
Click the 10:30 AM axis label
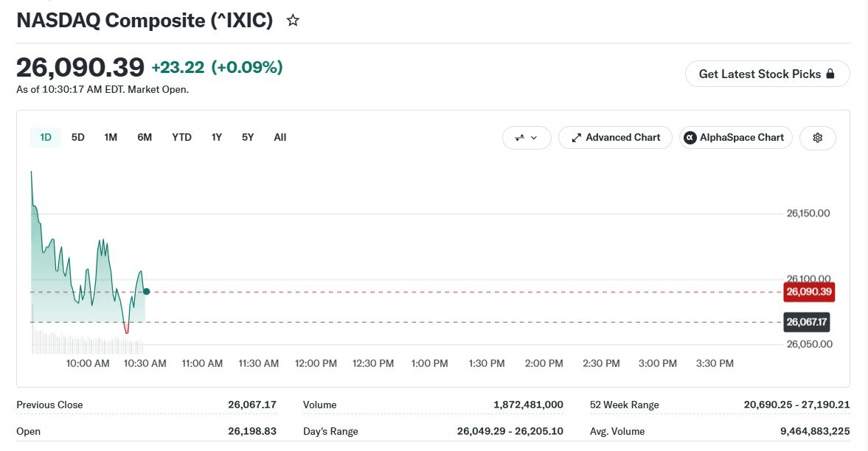pos(145,363)
